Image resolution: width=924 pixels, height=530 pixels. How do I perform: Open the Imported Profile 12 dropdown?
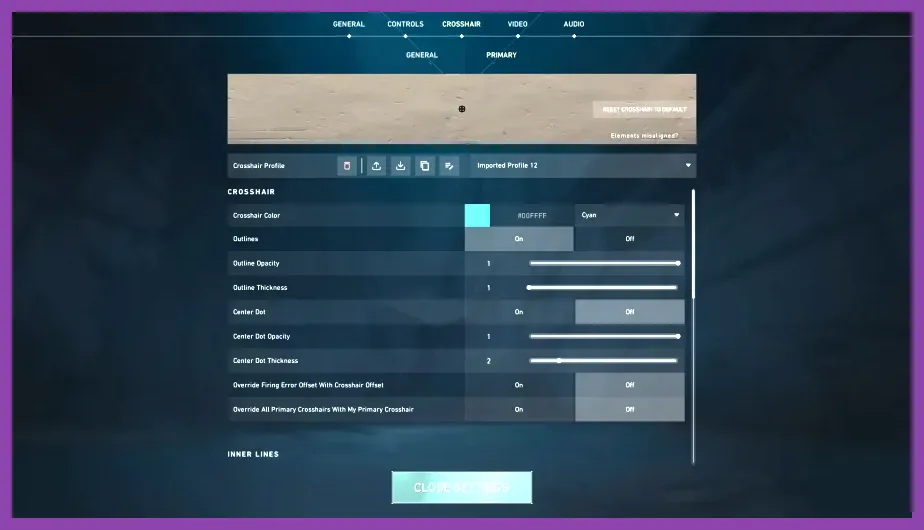pos(583,166)
